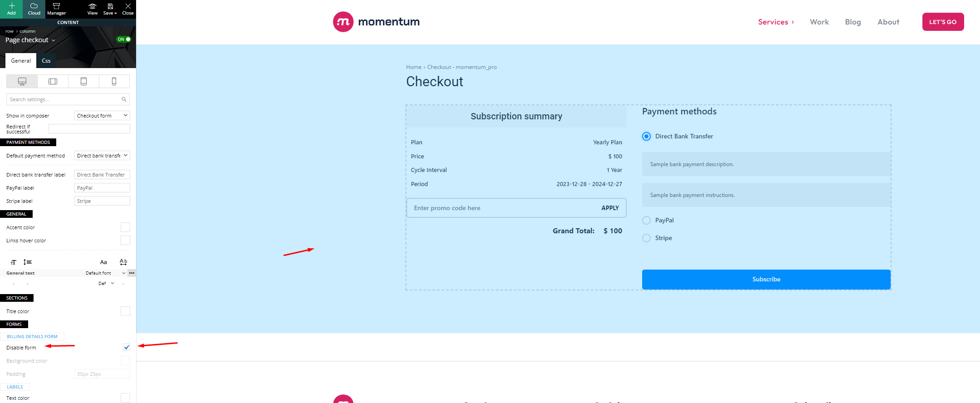980x403 pixels.
Task: Switch to the Css tab
Action: point(46,61)
